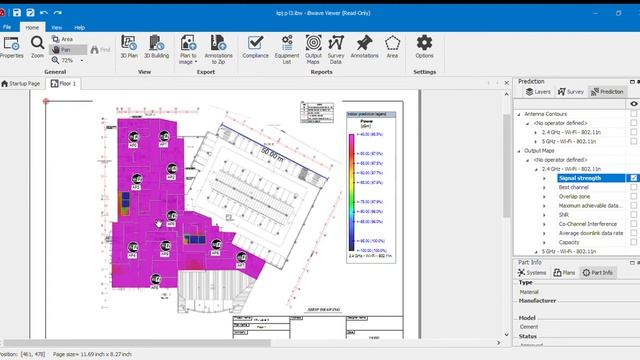Click the vertical scrollbar of the plan
This screenshot has width=640, height=360.
(x=507, y=166)
